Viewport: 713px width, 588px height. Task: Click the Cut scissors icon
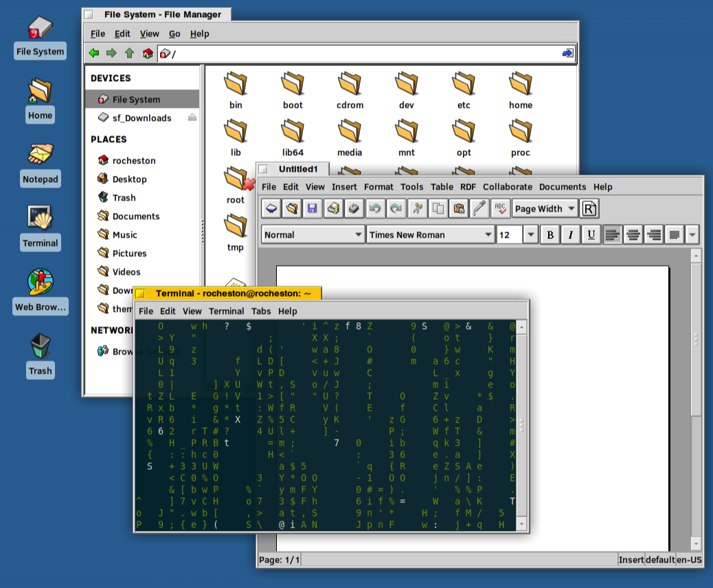[x=417, y=209]
